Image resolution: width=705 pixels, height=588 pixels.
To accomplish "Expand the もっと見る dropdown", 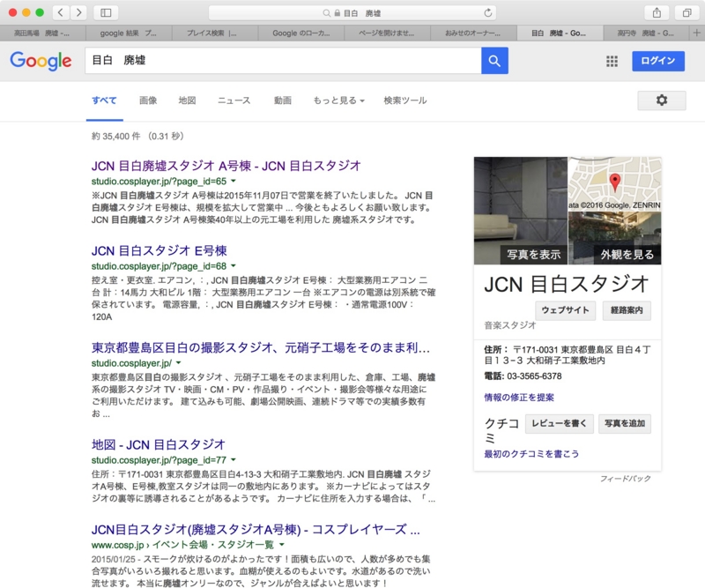I will pyautogui.click(x=338, y=100).
